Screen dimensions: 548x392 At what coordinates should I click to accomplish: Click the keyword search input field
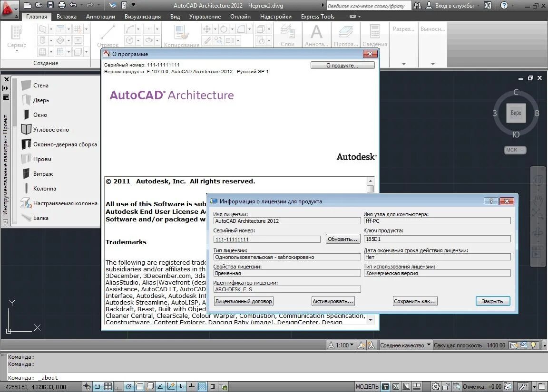369,6
